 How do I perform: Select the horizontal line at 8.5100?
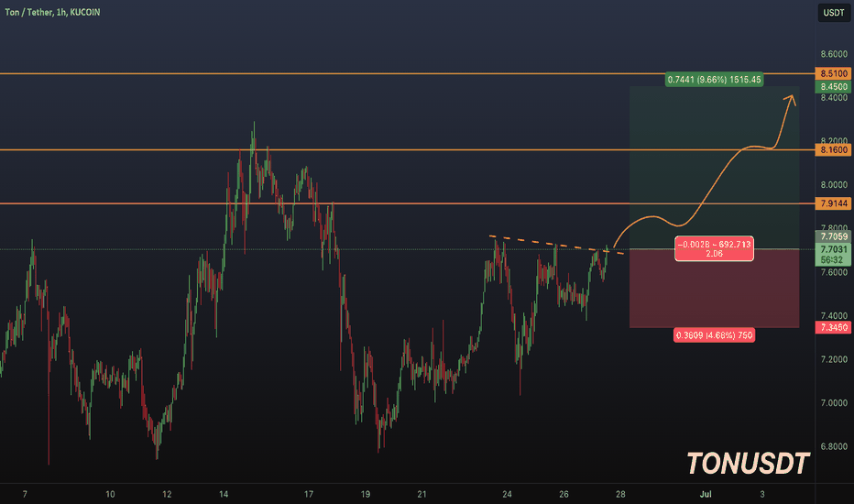coord(408,73)
